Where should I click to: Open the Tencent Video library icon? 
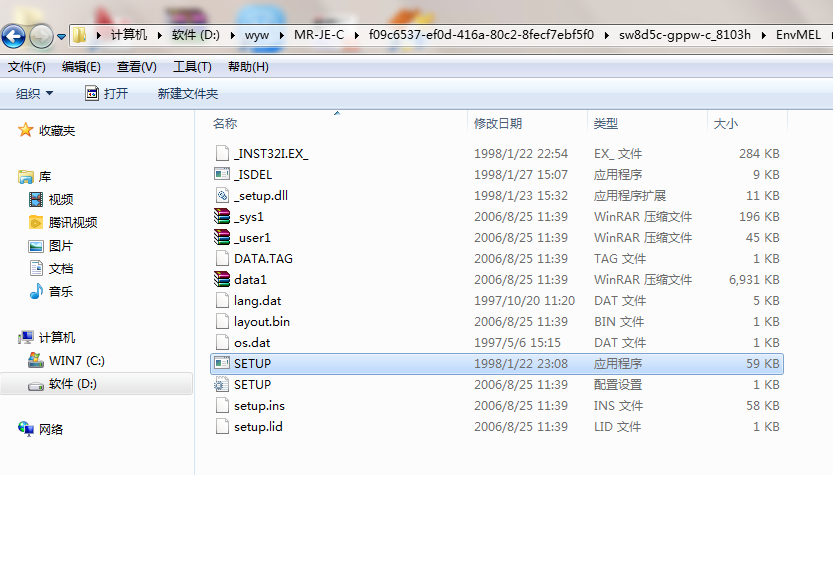tap(37, 223)
